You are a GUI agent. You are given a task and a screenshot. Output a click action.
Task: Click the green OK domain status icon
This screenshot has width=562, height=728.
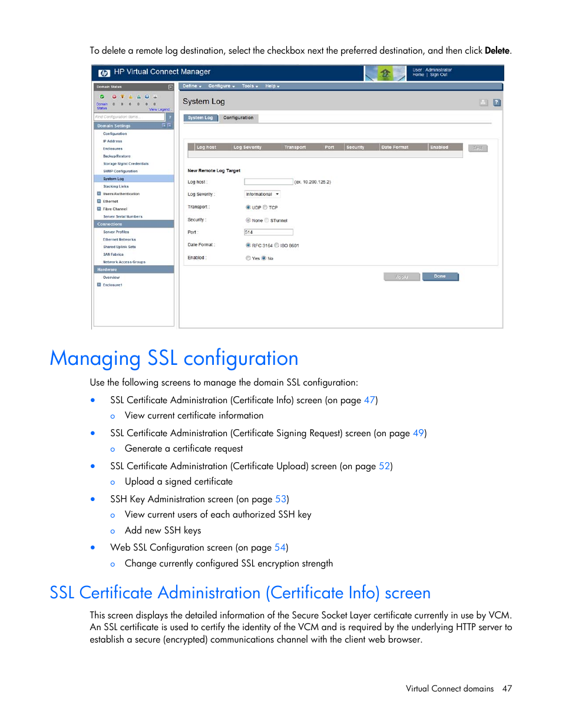[102, 97]
